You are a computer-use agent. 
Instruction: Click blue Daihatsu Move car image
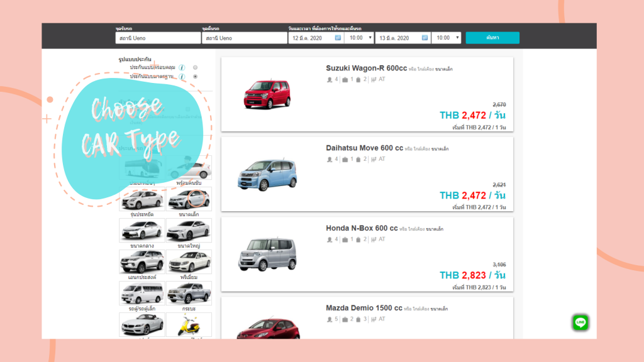point(267,175)
